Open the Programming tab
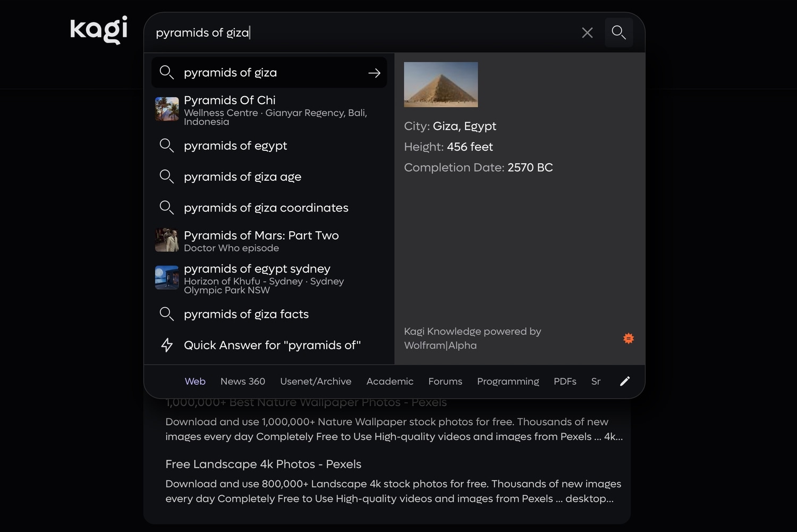This screenshot has height=532, width=797. [x=508, y=382]
